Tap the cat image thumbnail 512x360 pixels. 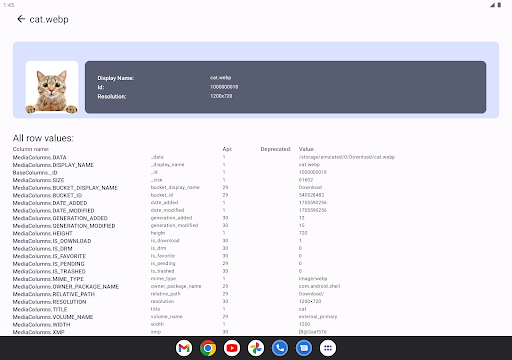pyautogui.click(x=52, y=87)
